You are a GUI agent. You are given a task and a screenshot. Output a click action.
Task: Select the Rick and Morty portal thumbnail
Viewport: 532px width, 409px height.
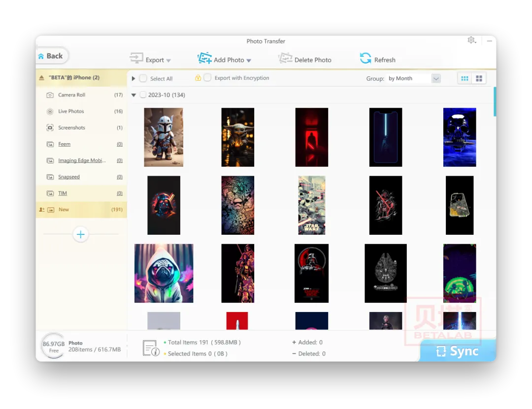pyautogui.click(x=460, y=273)
